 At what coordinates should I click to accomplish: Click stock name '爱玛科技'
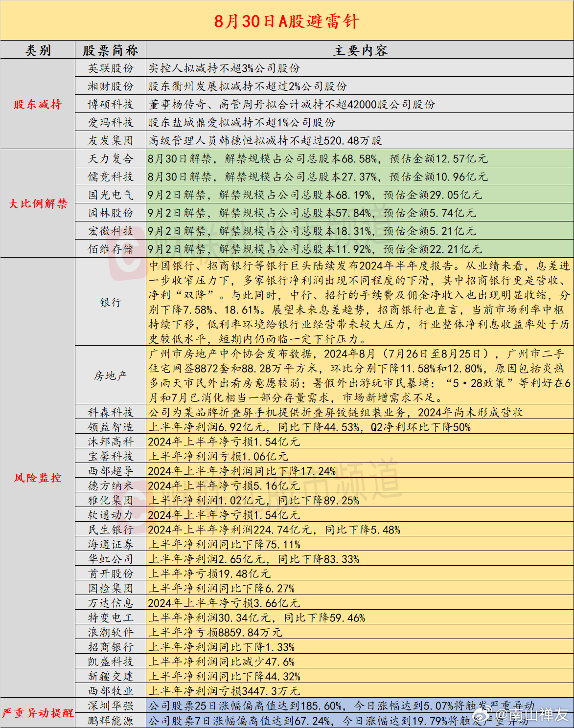(x=111, y=123)
